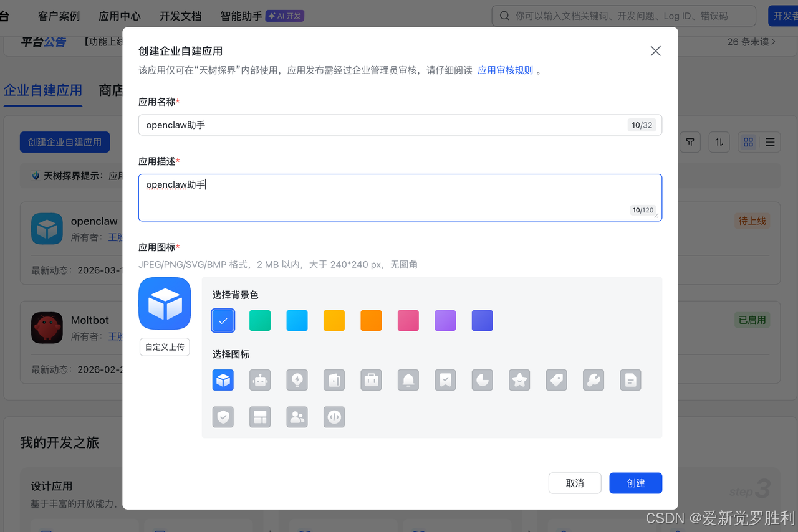Pick the blue background color
This screenshot has height=532, width=798.
coord(223,320)
